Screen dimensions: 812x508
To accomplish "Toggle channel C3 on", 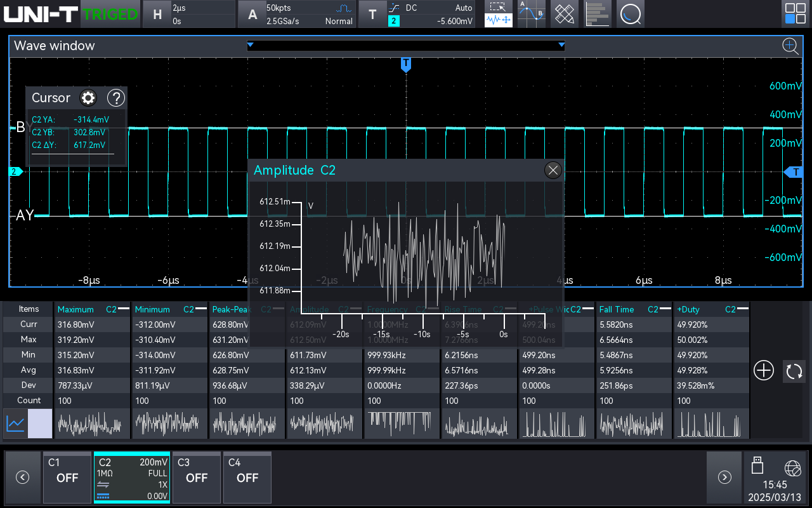I will 197,478.
